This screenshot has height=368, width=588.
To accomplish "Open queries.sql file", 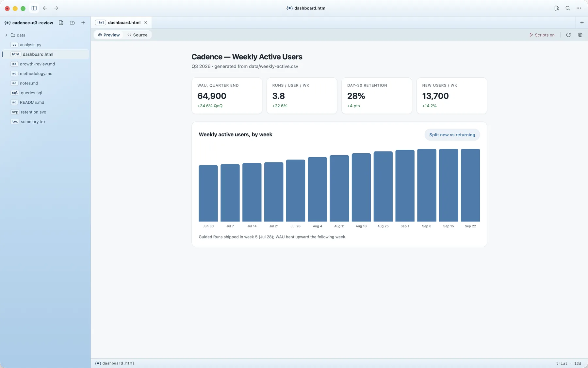I will click(x=46, y=93).
